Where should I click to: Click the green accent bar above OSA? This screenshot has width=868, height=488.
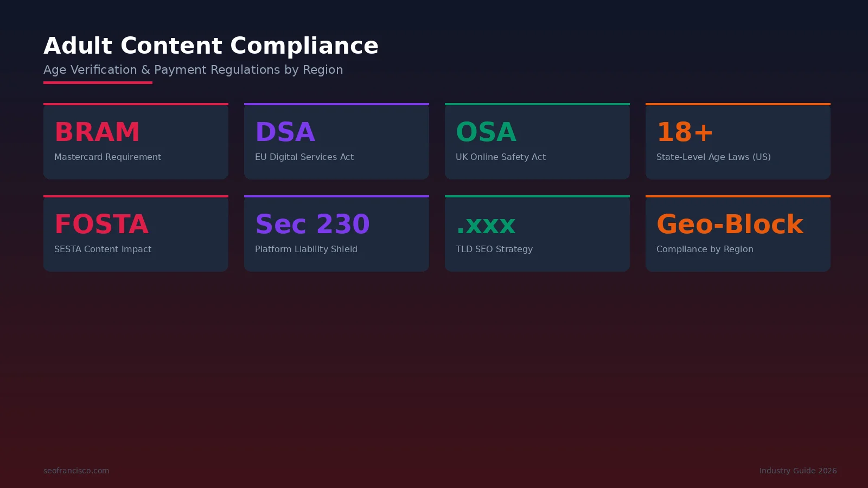coord(537,104)
